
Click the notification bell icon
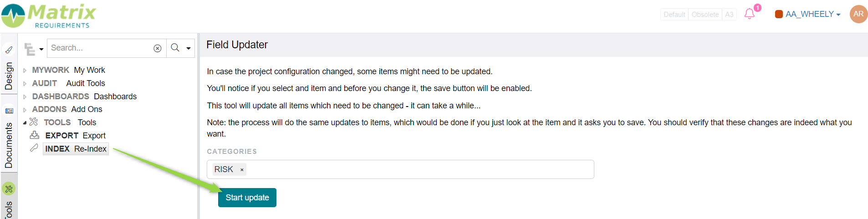point(749,14)
